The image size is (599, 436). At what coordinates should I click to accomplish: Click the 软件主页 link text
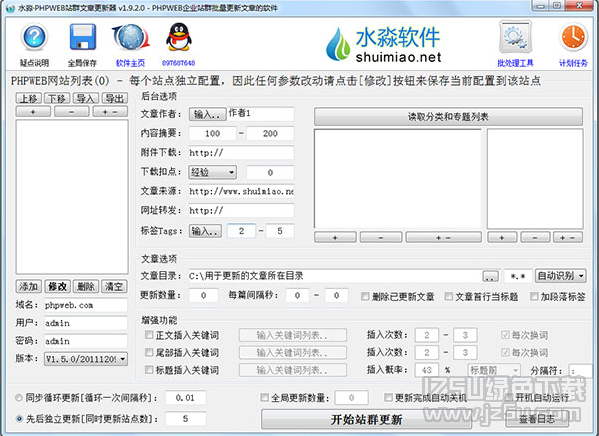[130, 63]
